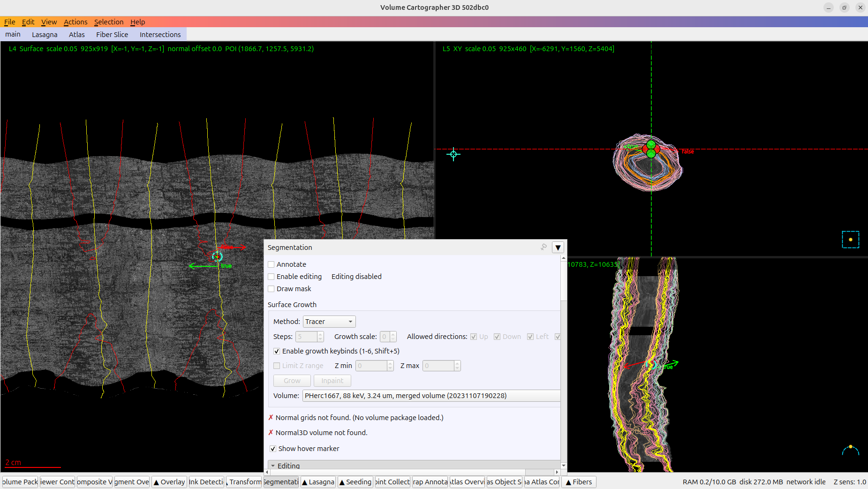Viewport: 868px width, 489px height.
Task: Click the red error icon beside Normal grids message
Action: tap(271, 417)
